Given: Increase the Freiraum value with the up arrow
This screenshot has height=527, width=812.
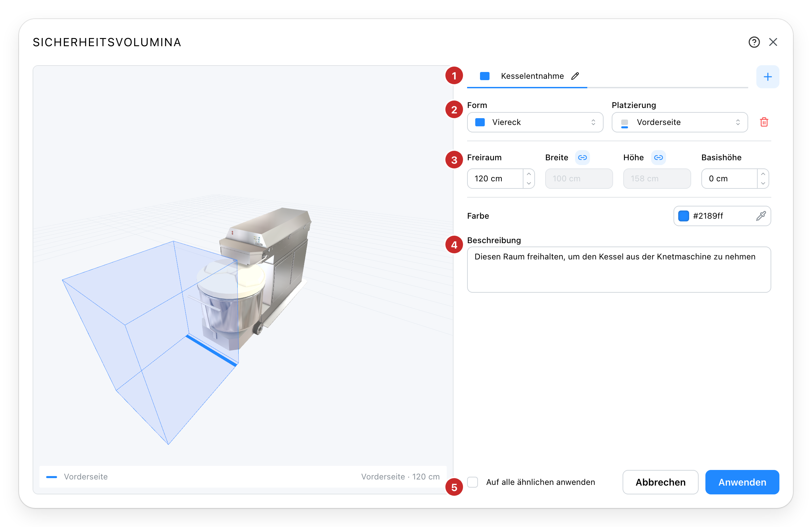Looking at the screenshot, I should click(529, 174).
